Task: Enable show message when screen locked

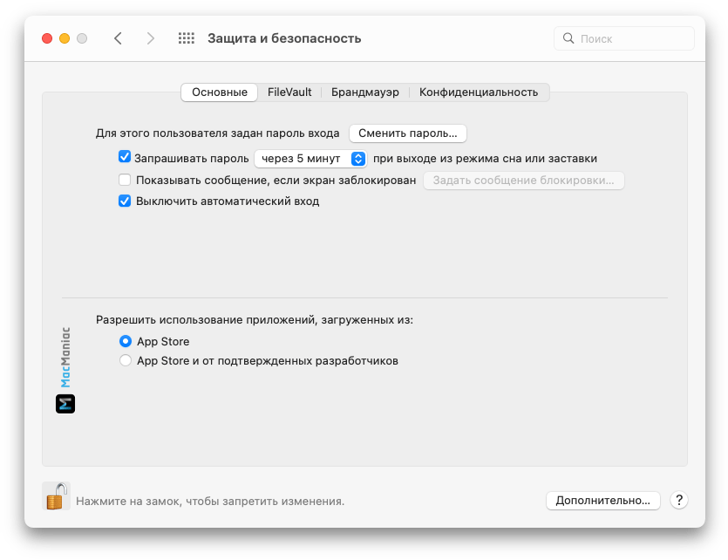Action: pos(125,181)
